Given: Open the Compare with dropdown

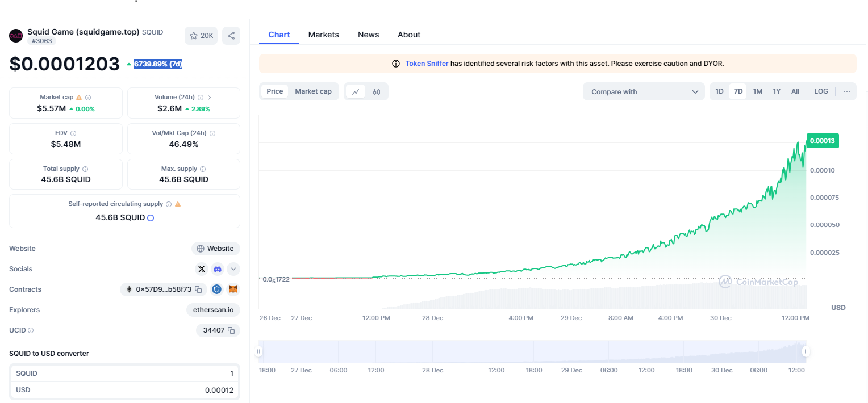Looking at the screenshot, I should pos(644,91).
